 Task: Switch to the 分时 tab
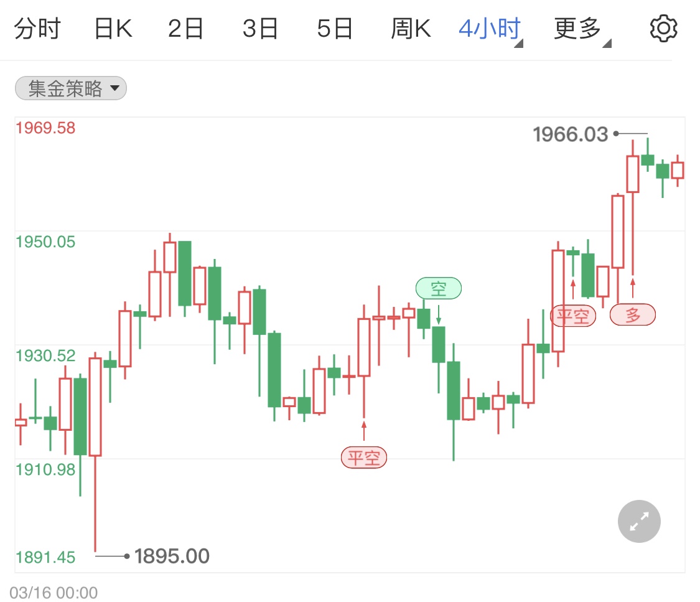click(x=37, y=29)
